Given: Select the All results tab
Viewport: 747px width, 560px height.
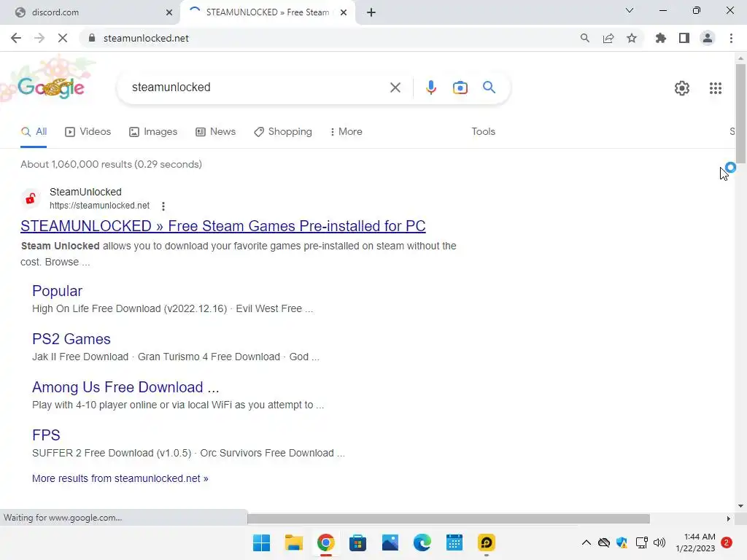Looking at the screenshot, I should [x=34, y=131].
